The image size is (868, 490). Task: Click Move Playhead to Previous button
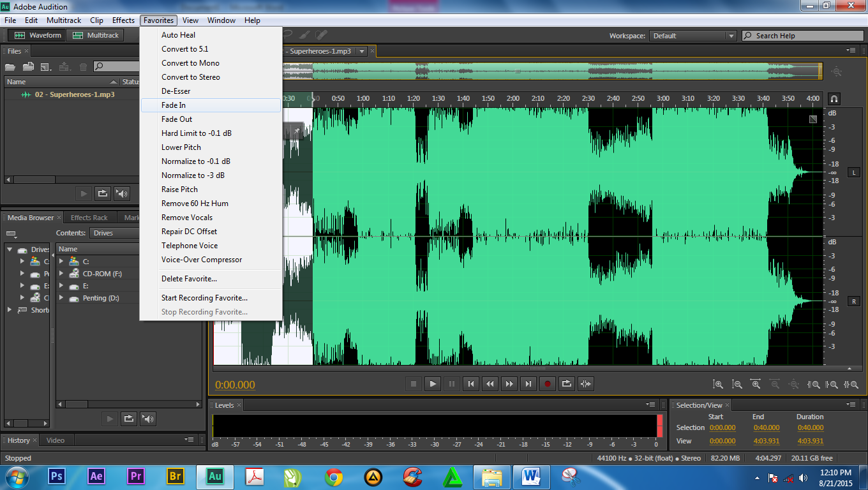pyautogui.click(x=471, y=383)
